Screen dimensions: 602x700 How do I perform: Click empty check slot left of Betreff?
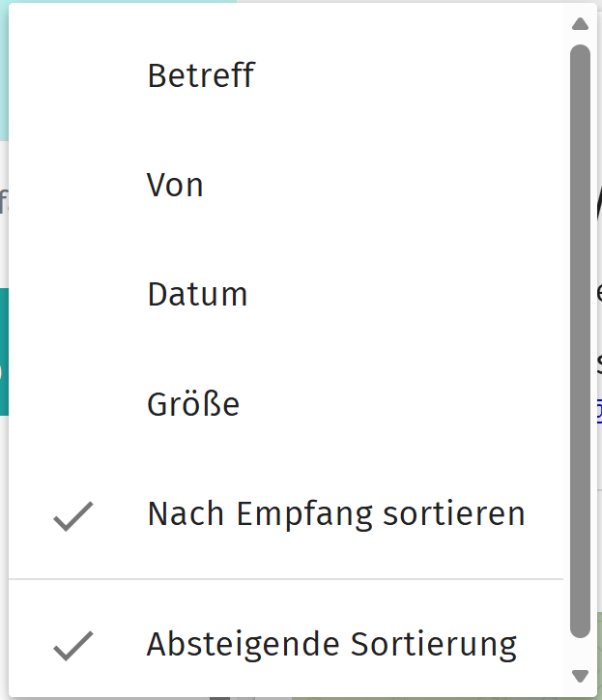pyautogui.click(x=73, y=75)
